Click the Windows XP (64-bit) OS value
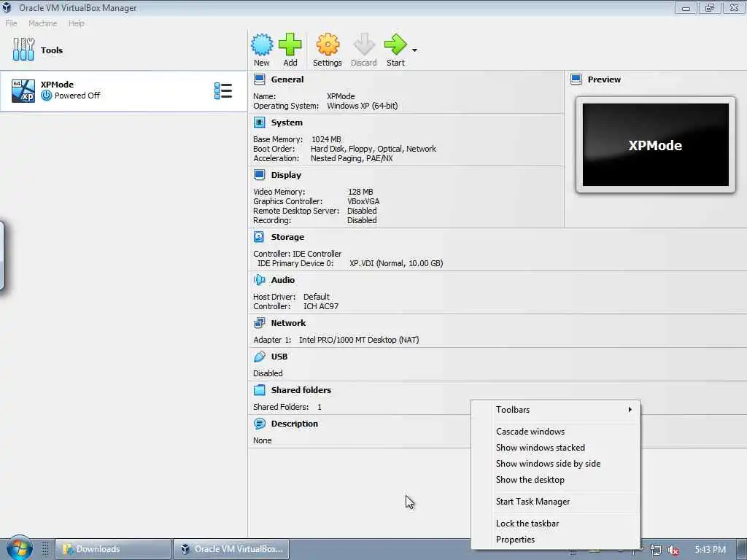 point(362,106)
